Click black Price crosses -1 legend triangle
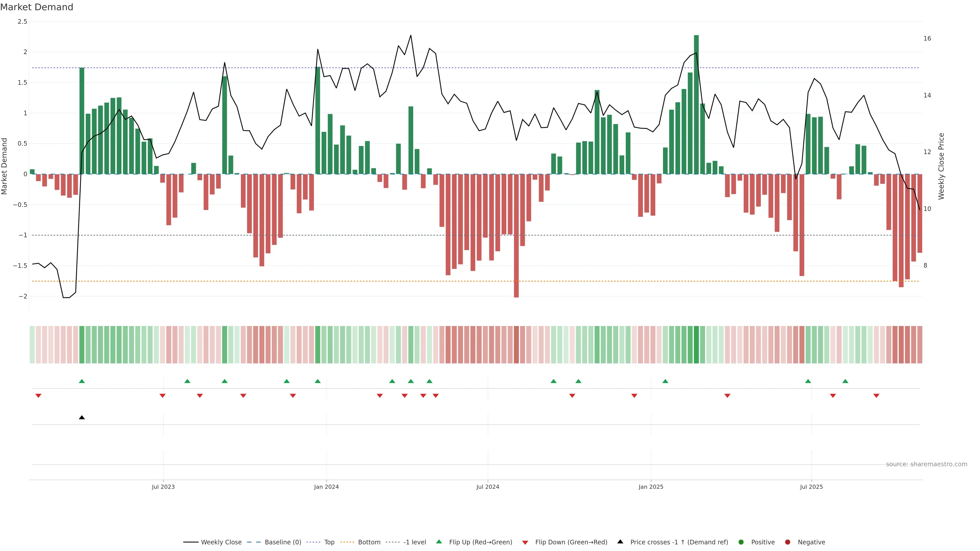 620,542
